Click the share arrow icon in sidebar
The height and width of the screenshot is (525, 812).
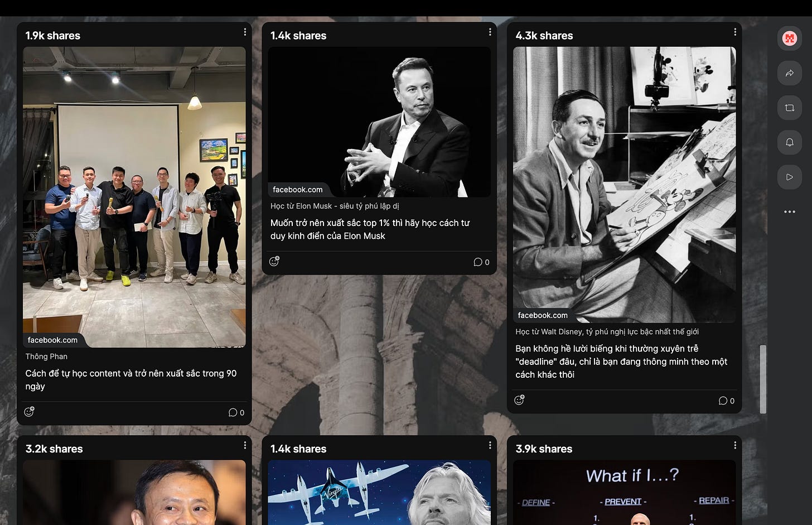click(789, 73)
